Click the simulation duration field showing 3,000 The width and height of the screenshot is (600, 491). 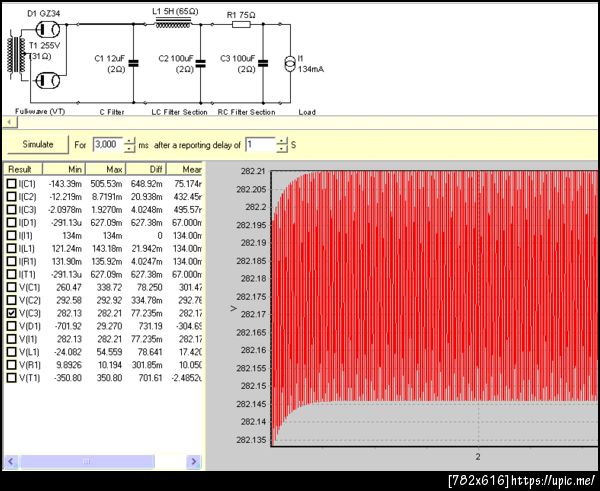[108, 145]
